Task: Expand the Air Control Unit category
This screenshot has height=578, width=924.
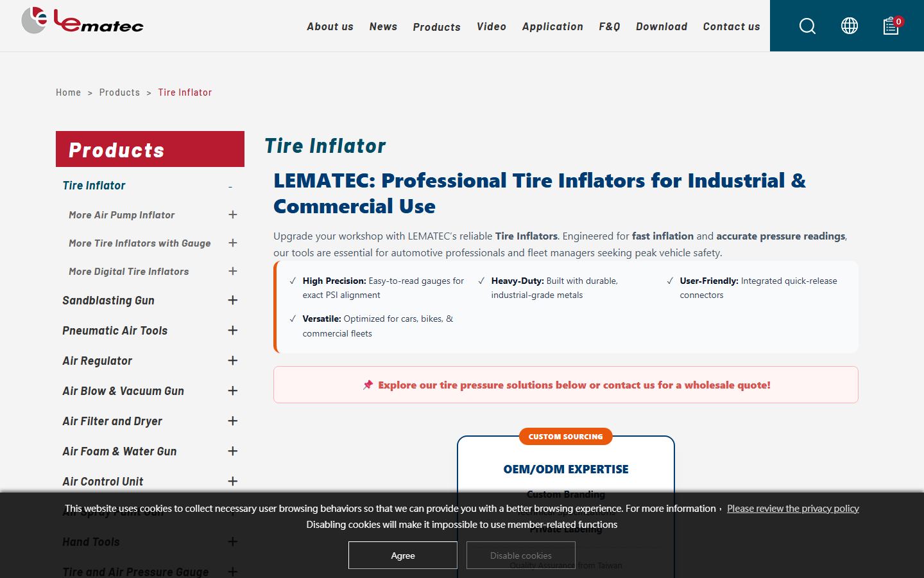Action: (233, 481)
